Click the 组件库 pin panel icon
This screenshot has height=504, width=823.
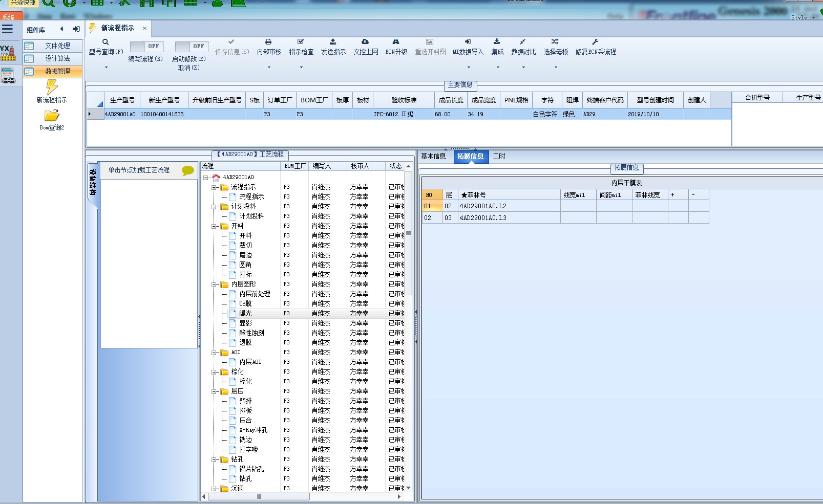[76, 29]
